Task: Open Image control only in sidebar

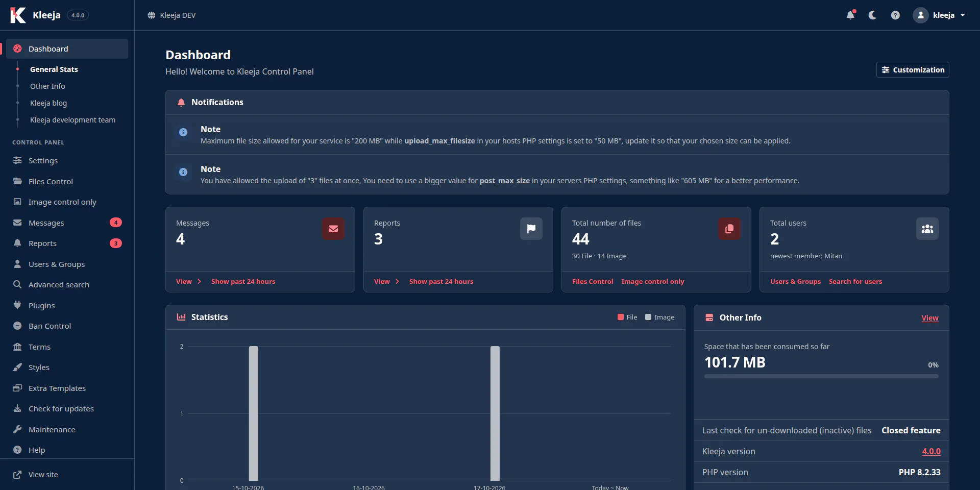Action: tap(67, 202)
